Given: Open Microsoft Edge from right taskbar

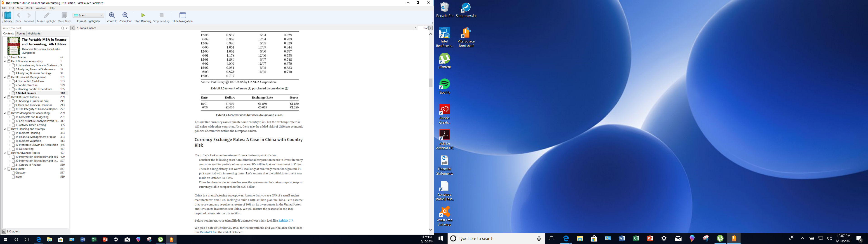Looking at the screenshot, I should [x=566, y=239].
